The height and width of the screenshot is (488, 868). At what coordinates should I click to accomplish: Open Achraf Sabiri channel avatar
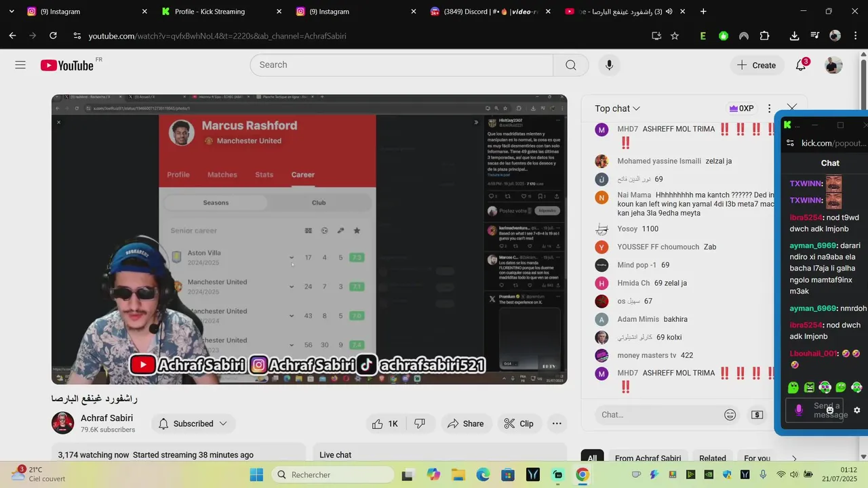coord(62,423)
